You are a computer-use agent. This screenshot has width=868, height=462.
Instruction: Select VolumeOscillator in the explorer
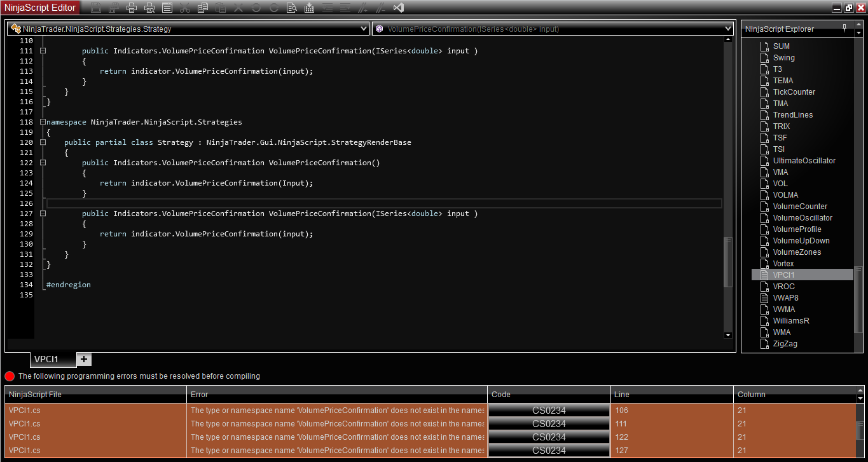pos(803,218)
